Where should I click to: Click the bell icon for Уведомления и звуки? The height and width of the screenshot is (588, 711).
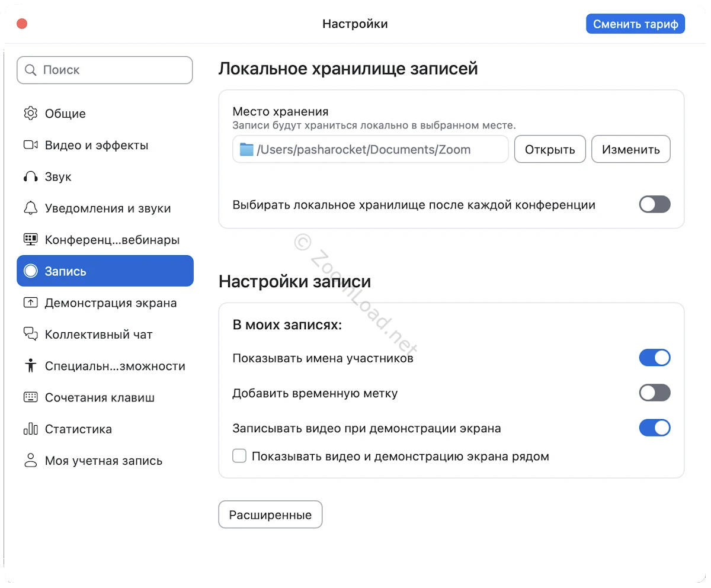point(30,208)
